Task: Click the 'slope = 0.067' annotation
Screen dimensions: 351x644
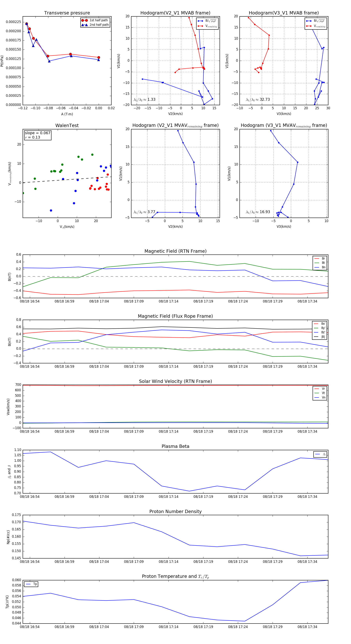Action: (37, 133)
